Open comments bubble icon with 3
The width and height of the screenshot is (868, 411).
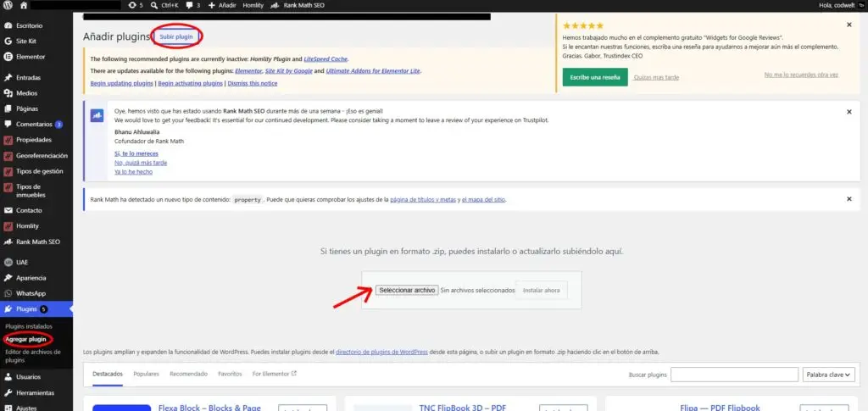coord(190,5)
